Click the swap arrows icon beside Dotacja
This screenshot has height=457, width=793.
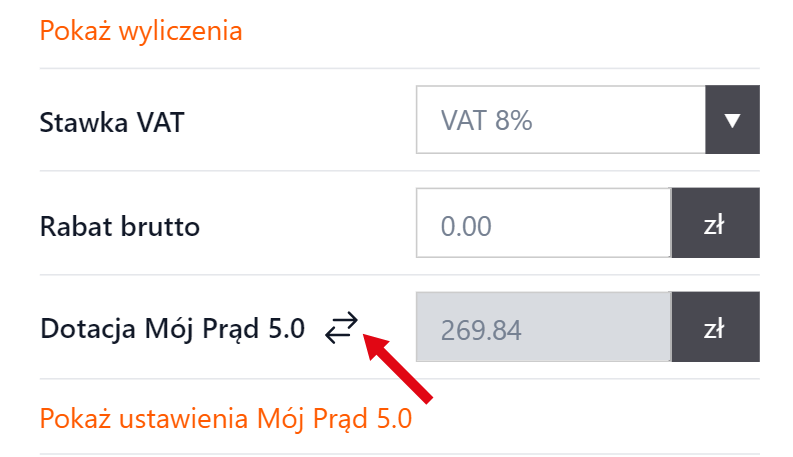click(340, 326)
